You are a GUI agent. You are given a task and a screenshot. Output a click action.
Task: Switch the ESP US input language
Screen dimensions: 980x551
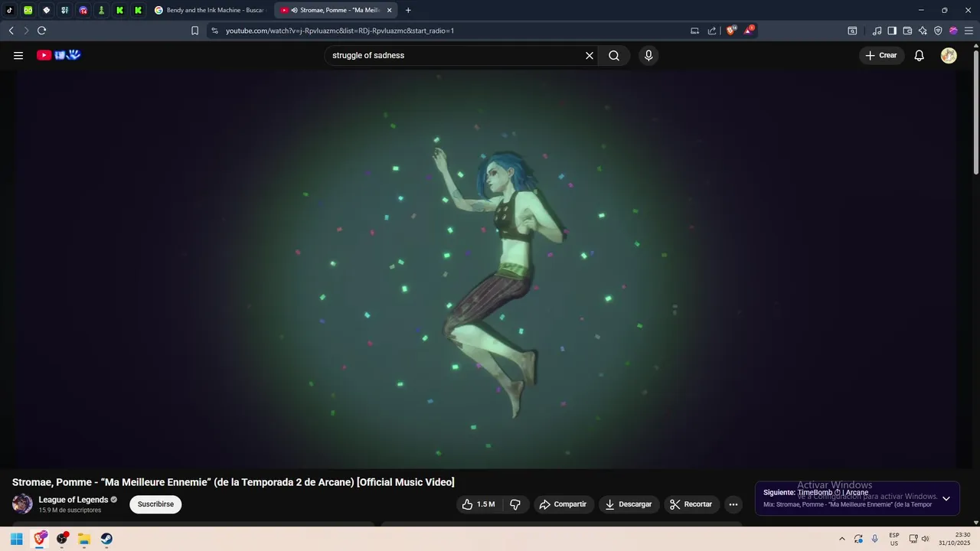click(x=894, y=539)
